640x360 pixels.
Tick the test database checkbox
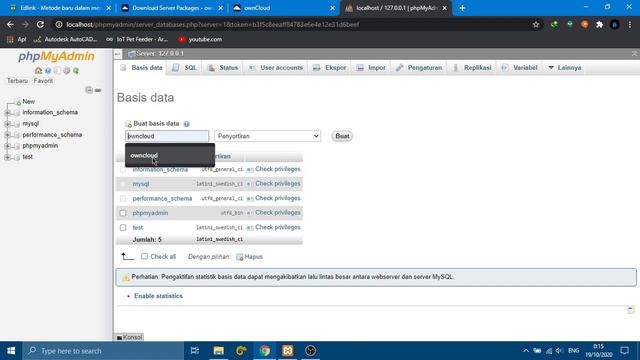[x=123, y=227]
